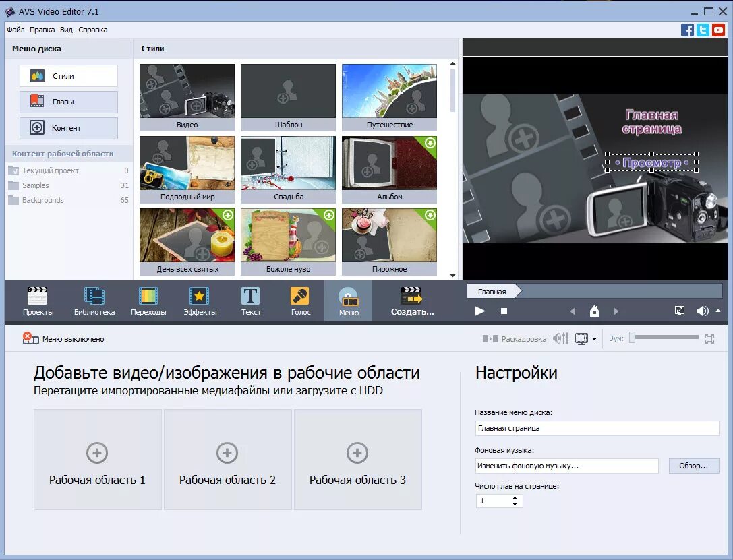The height and width of the screenshot is (560, 733).
Task: Choose the Подводный мир menu style
Action: click(x=187, y=169)
